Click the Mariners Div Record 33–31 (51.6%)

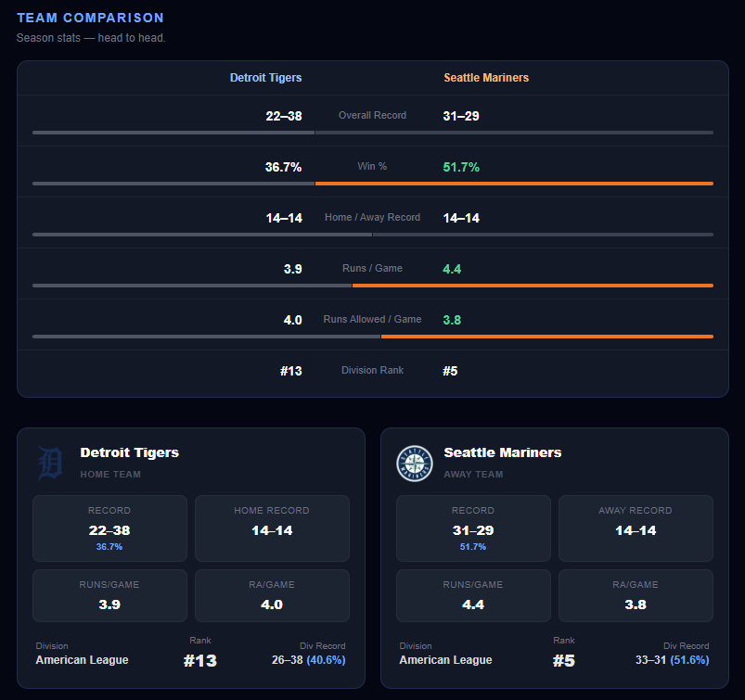[x=673, y=659]
